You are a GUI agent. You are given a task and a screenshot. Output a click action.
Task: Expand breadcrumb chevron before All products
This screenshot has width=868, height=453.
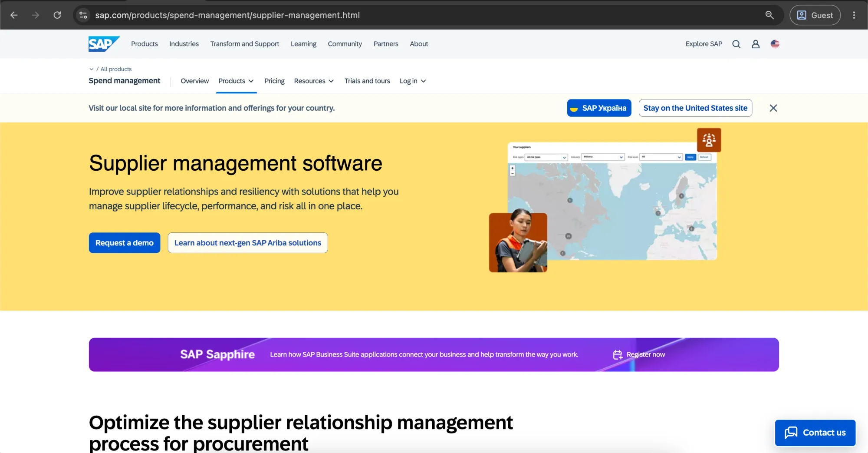[x=91, y=69]
